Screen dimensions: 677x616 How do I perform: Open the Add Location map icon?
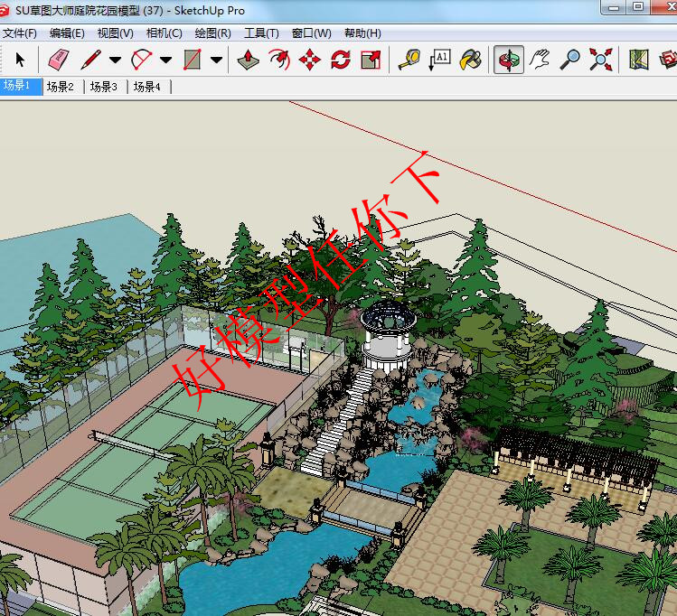pyautogui.click(x=638, y=60)
